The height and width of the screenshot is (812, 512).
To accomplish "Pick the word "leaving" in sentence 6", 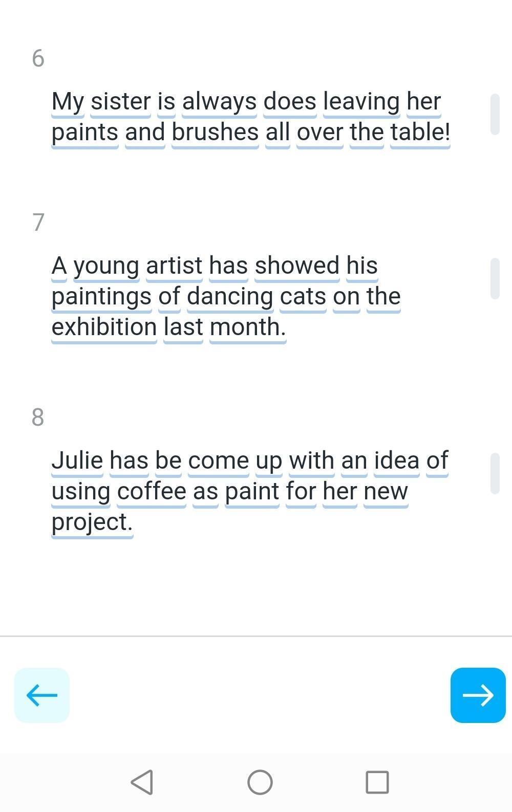I will pyautogui.click(x=361, y=101).
